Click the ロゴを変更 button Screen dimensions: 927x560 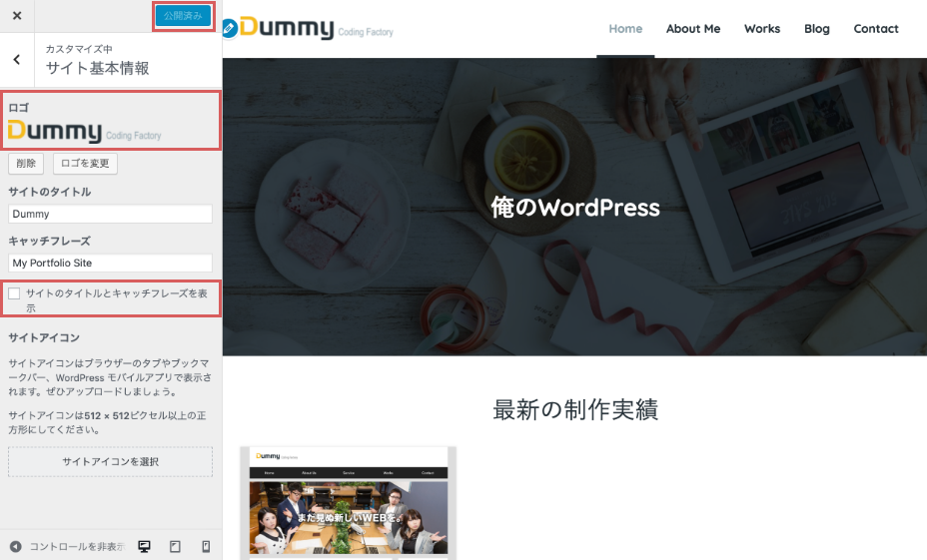coord(85,164)
